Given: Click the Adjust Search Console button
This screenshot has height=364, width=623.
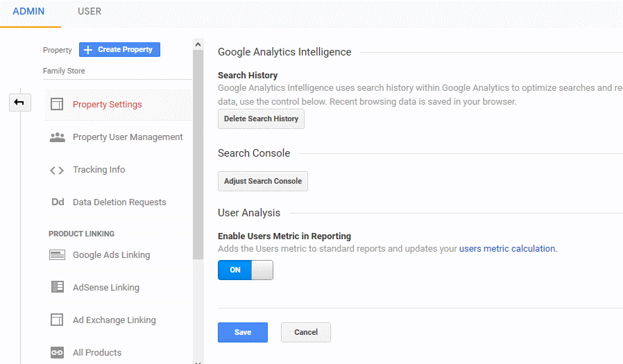Looking at the screenshot, I should 263,181.
